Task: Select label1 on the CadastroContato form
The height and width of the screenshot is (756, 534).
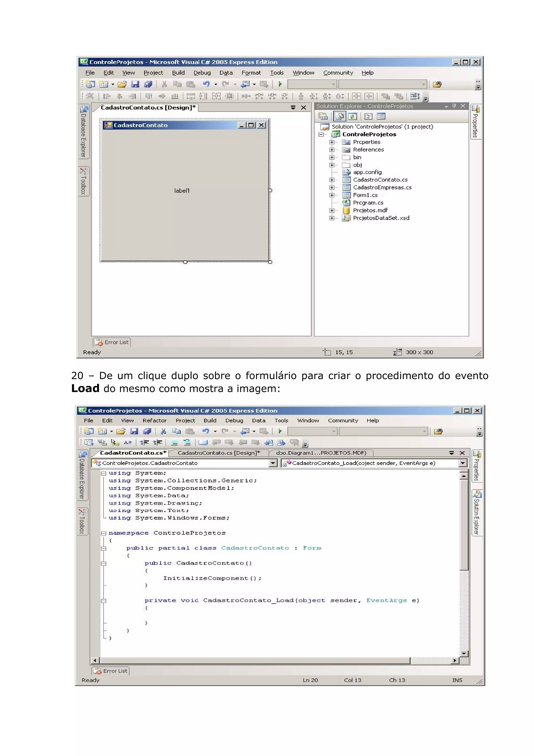Action: pos(182,191)
